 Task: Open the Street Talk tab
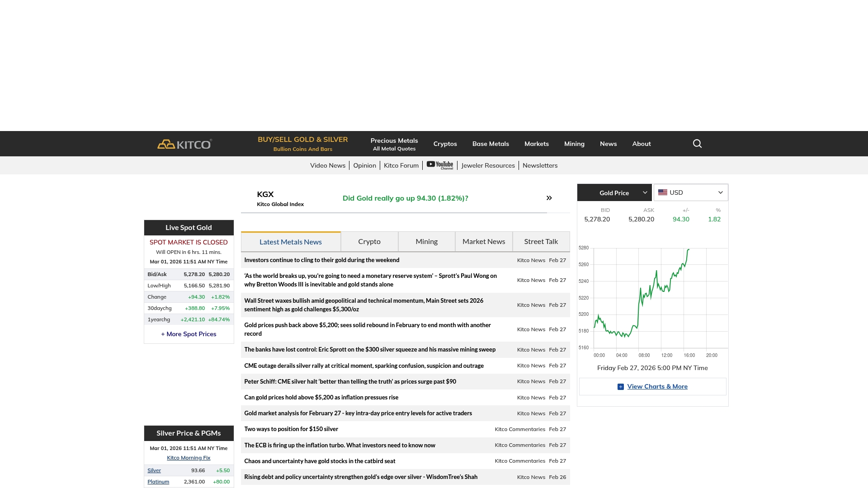pyautogui.click(x=541, y=241)
